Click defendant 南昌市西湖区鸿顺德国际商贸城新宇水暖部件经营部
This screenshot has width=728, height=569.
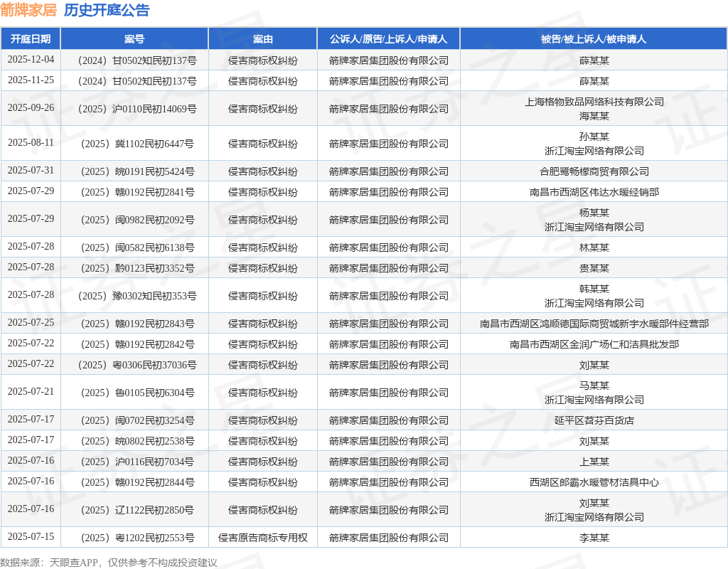(594, 324)
